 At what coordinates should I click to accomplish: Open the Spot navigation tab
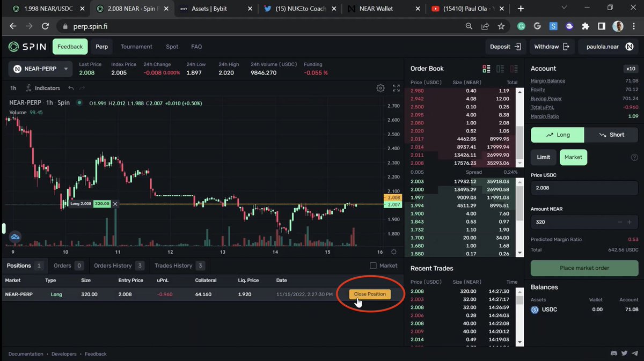(x=172, y=47)
